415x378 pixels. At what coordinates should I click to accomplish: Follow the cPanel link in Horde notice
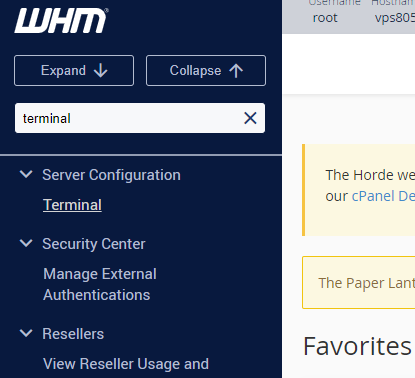[x=383, y=196]
